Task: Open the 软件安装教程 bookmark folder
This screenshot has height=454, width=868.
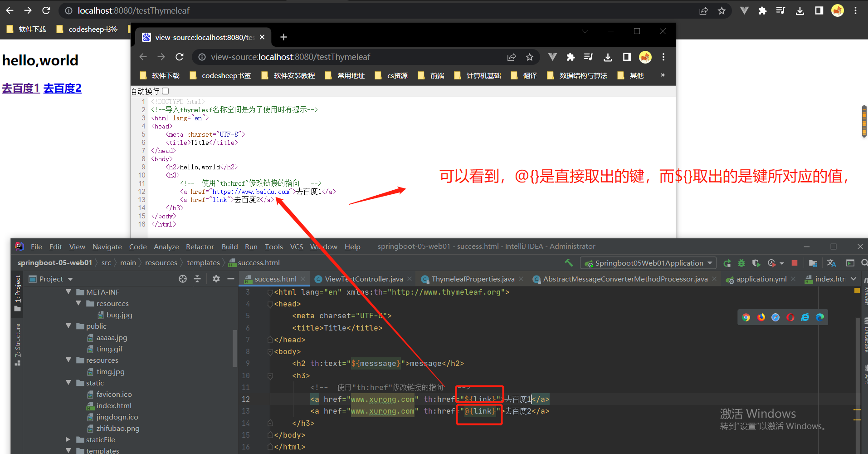Action: click(288, 75)
